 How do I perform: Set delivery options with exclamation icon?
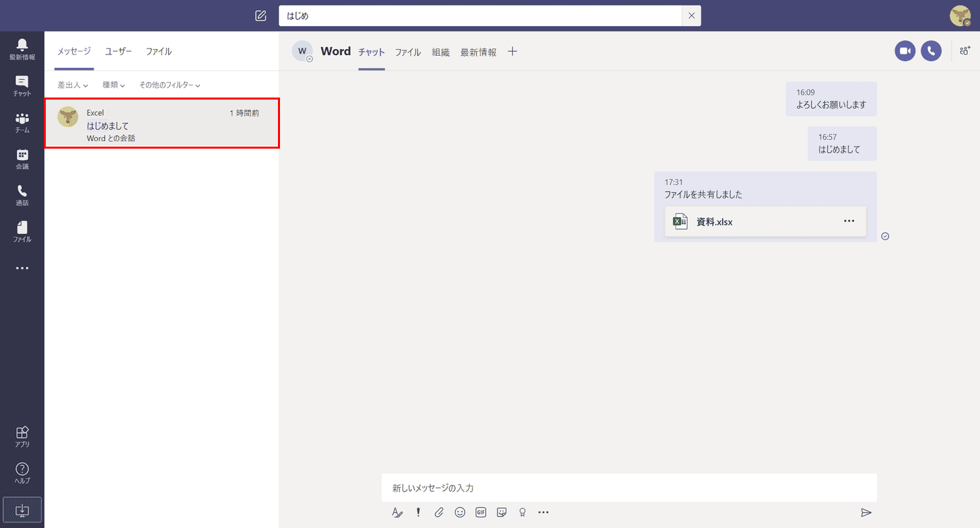(418, 513)
